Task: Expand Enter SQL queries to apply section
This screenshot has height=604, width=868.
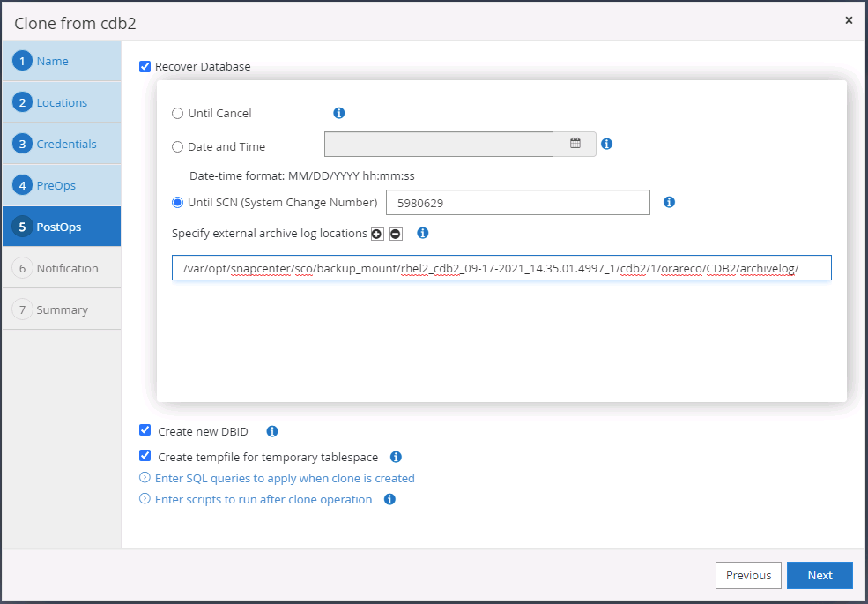Action: (284, 478)
